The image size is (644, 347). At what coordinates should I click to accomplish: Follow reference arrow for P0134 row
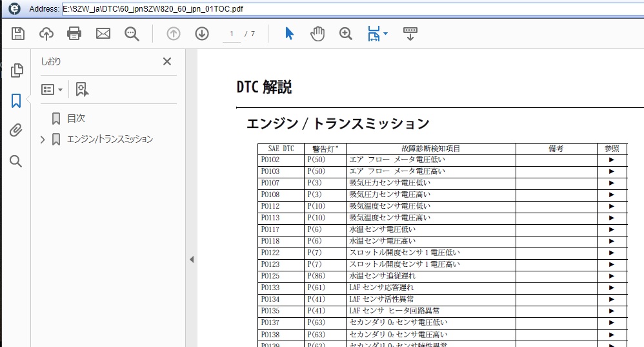(x=612, y=299)
